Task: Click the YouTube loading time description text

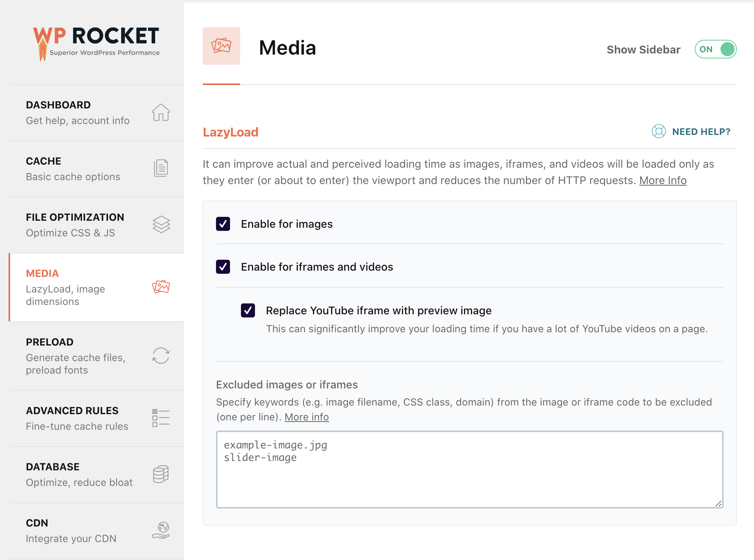Action: click(x=487, y=329)
